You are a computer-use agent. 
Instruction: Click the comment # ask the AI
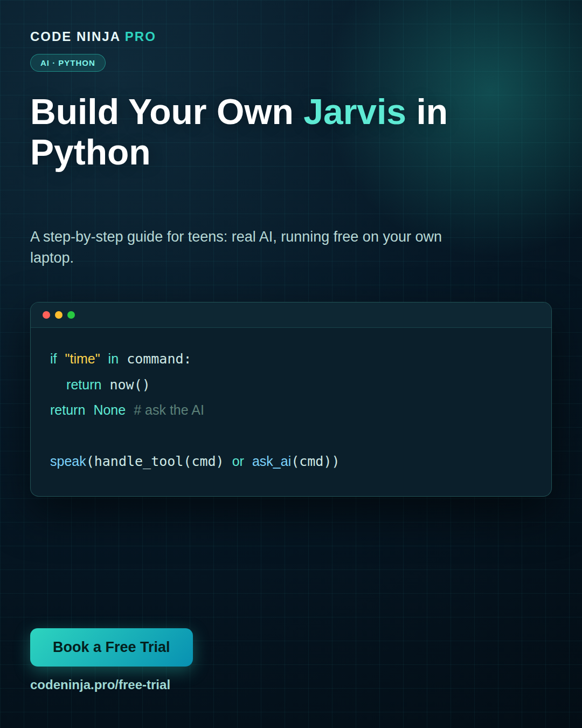click(169, 410)
